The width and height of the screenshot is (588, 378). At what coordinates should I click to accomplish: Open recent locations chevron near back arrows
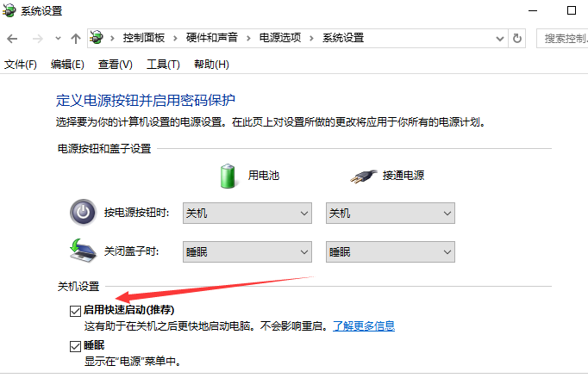(x=58, y=38)
